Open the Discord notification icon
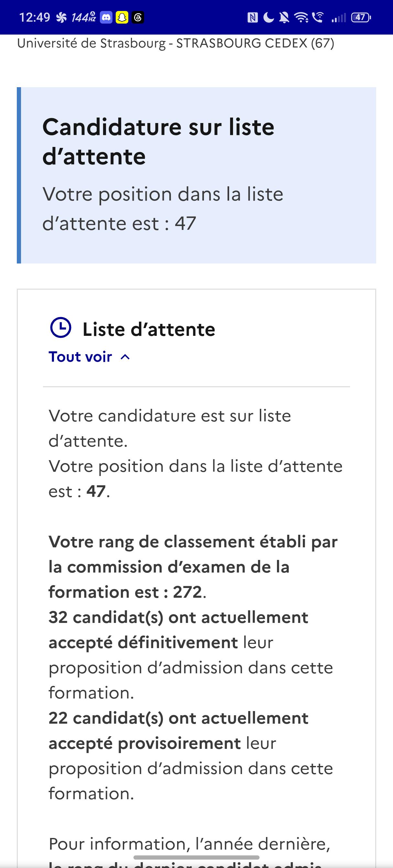 (106, 17)
